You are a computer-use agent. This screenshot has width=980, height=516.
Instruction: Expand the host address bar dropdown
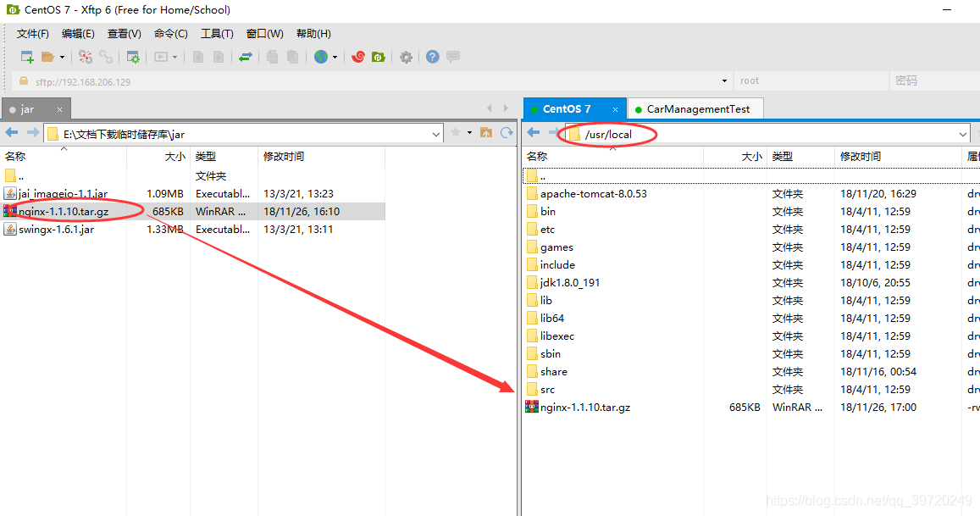(x=724, y=80)
